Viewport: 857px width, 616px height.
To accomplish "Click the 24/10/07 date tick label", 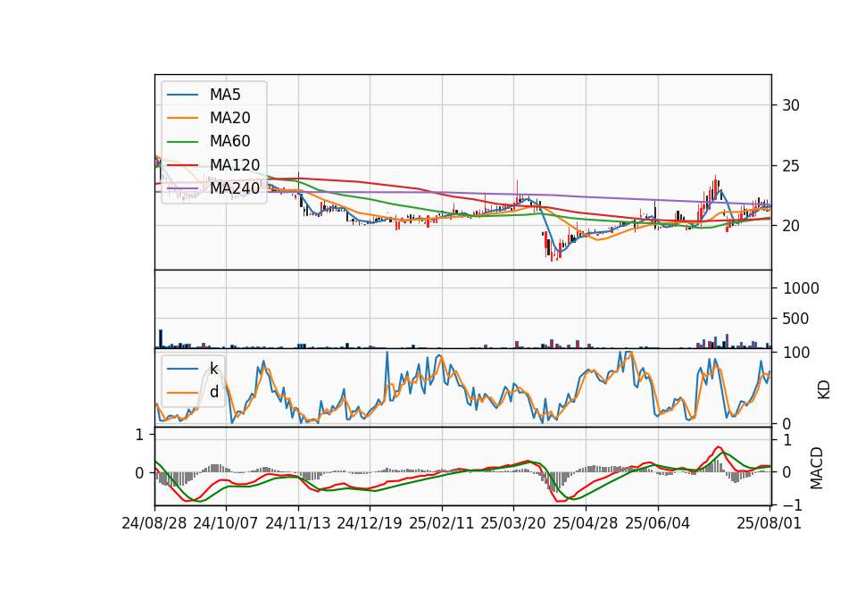I will [x=226, y=523].
